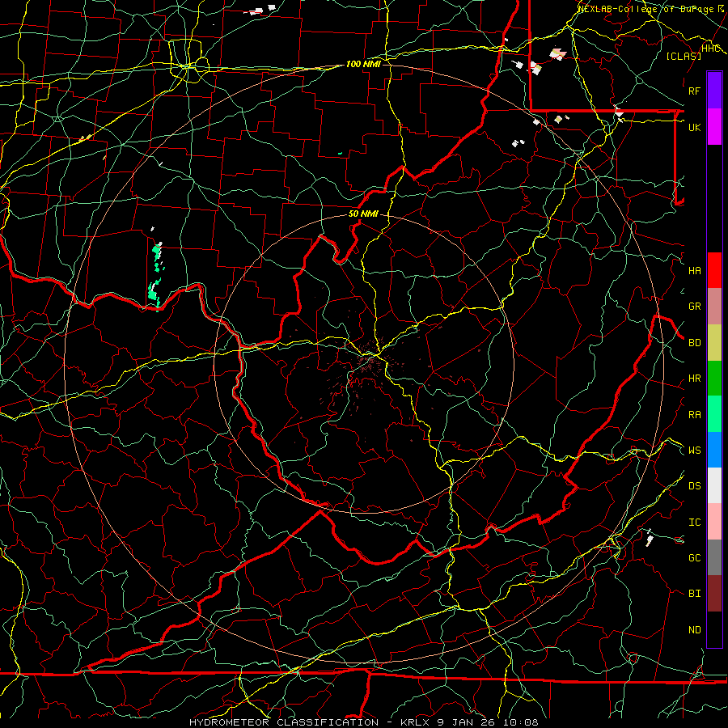Click the RF purple legend swatch

(x=714, y=91)
